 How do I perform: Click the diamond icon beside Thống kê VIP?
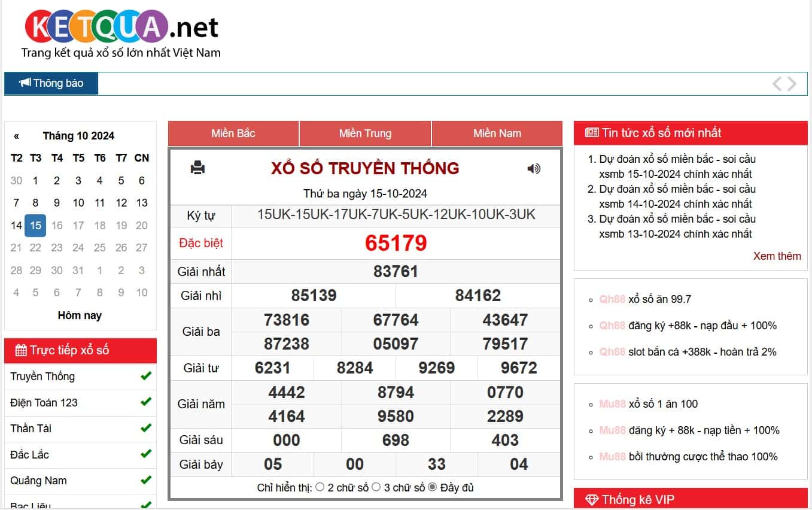[x=592, y=500]
